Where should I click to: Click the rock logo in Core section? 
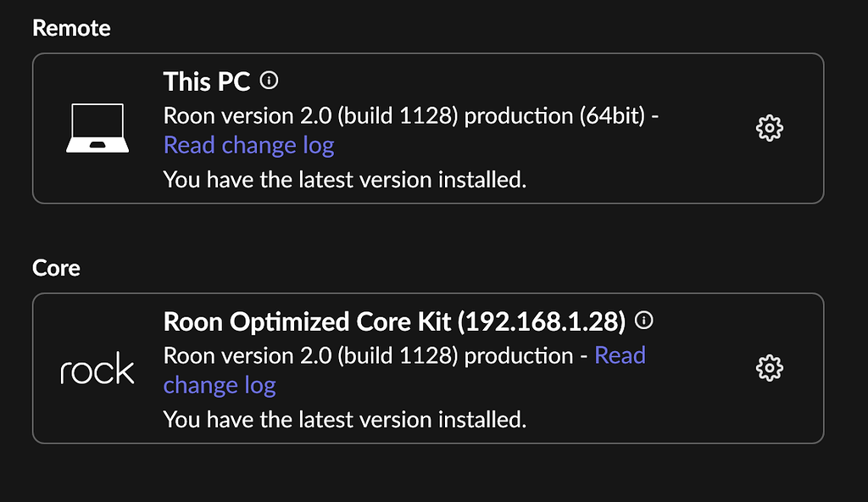pyautogui.click(x=97, y=370)
